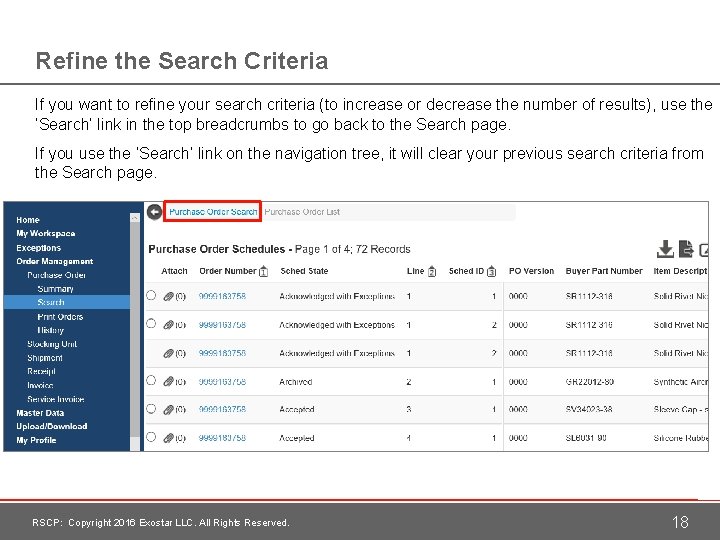
Task: Click the Item Descript column header
Action: 680,271
